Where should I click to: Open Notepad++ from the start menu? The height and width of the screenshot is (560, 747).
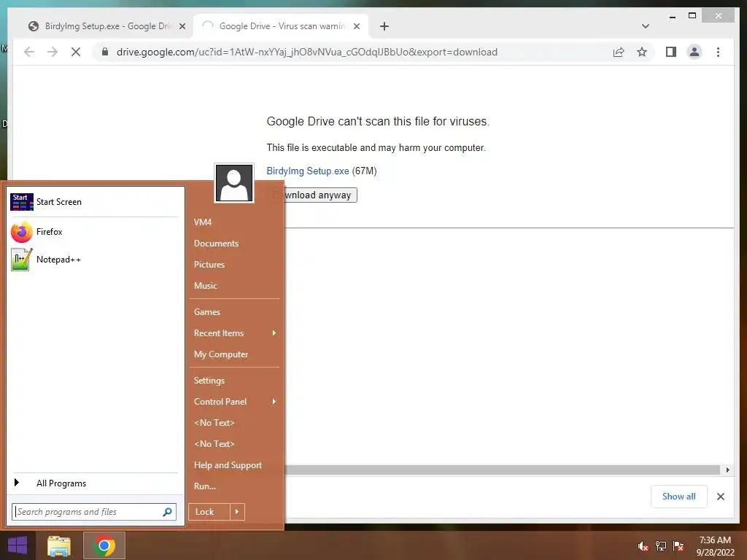click(94, 260)
